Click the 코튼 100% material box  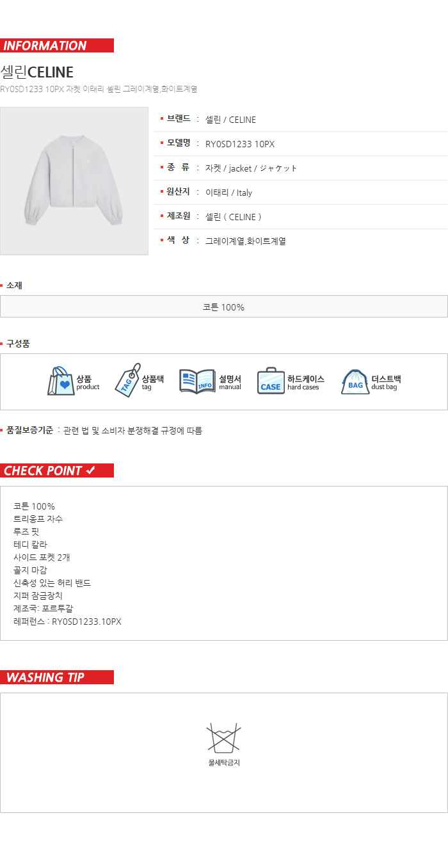point(224,307)
